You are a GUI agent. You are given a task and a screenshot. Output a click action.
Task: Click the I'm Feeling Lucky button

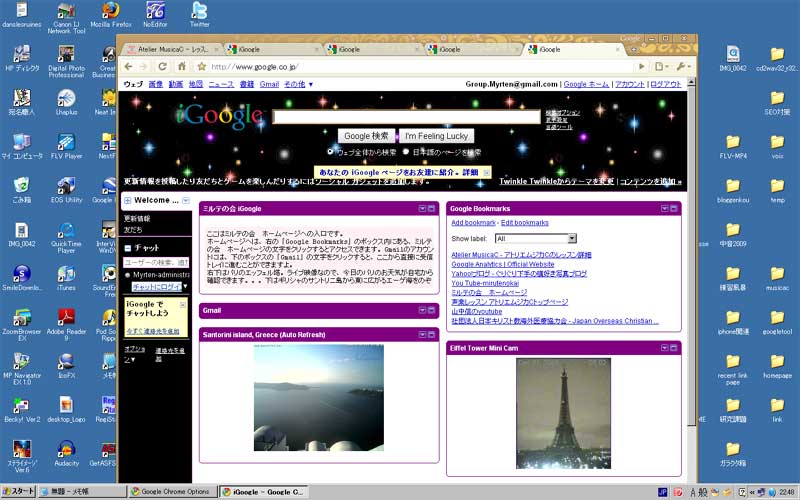click(x=436, y=136)
